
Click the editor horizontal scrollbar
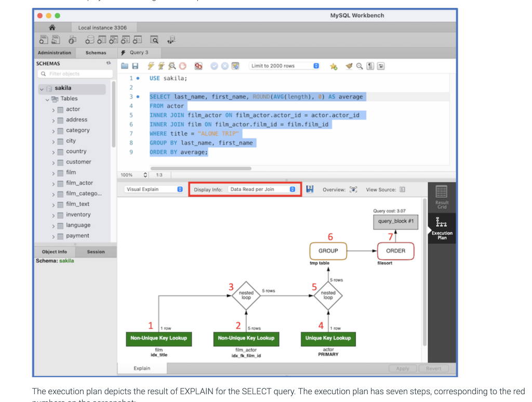201,168
